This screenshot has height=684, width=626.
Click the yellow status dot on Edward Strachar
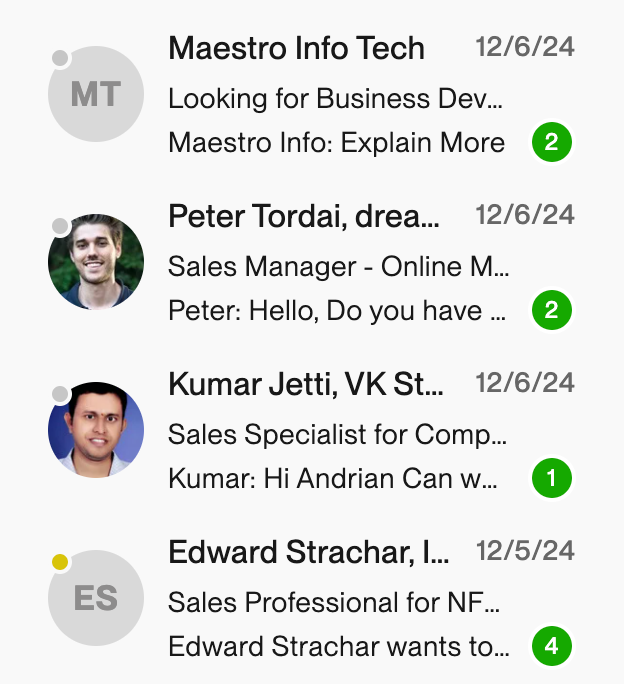(x=60, y=562)
